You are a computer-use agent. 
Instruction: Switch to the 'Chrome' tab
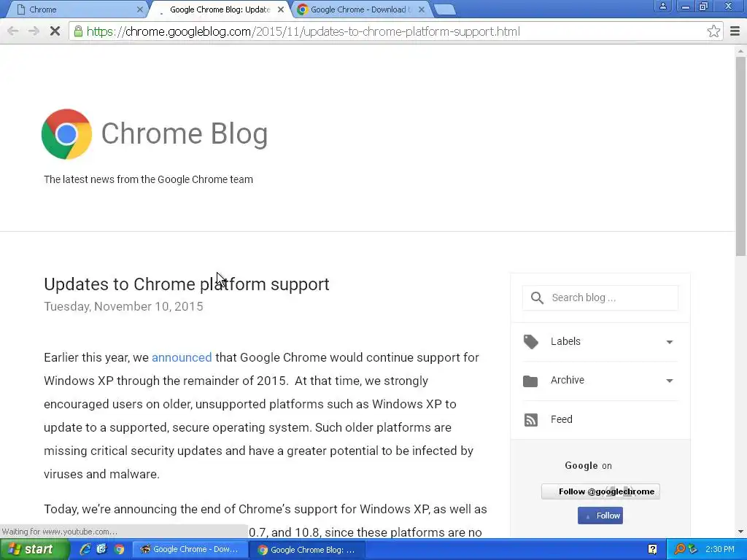tap(76, 9)
